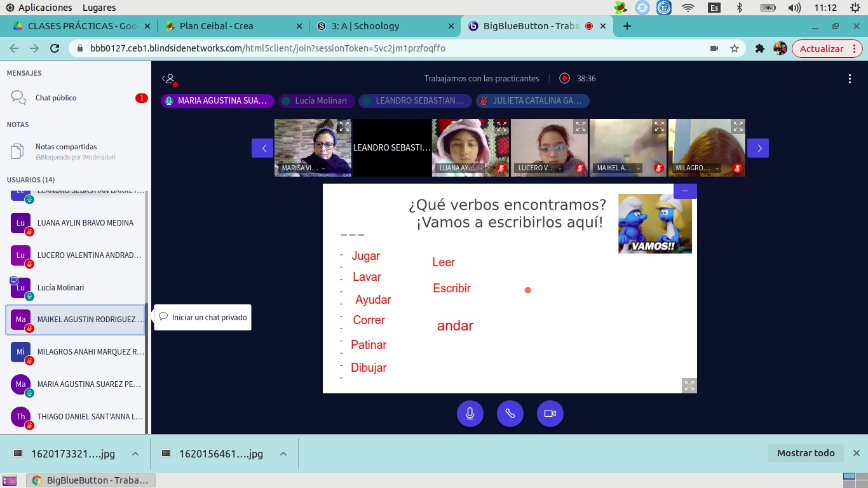Select JULIETA CATALINA talking indicator
Image resolution: width=868 pixels, height=488 pixels.
pos(532,101)
